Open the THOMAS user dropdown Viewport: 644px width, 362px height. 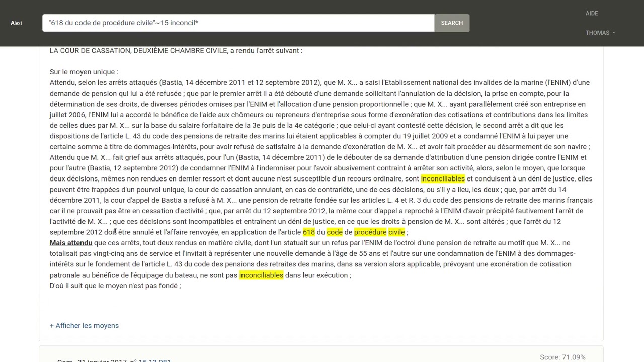[600, 33]
